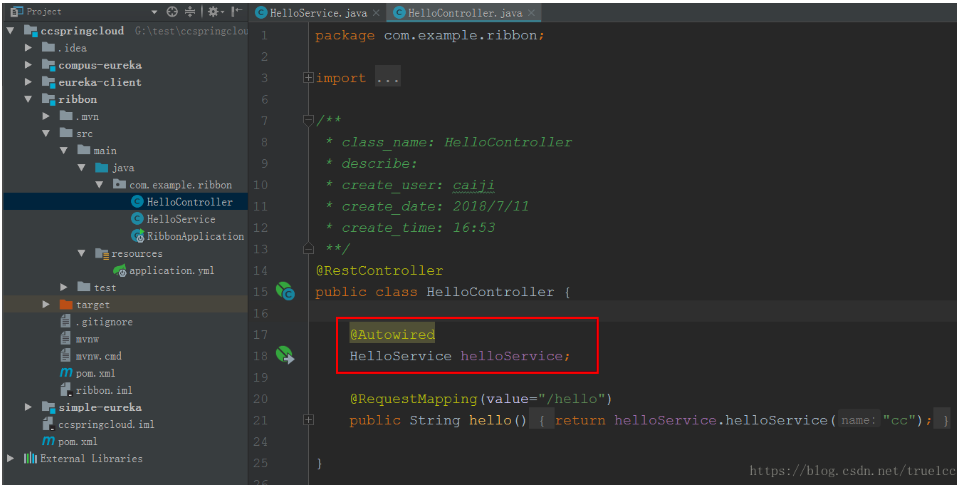Click the Spring leaf icon of application.yml

120,270
